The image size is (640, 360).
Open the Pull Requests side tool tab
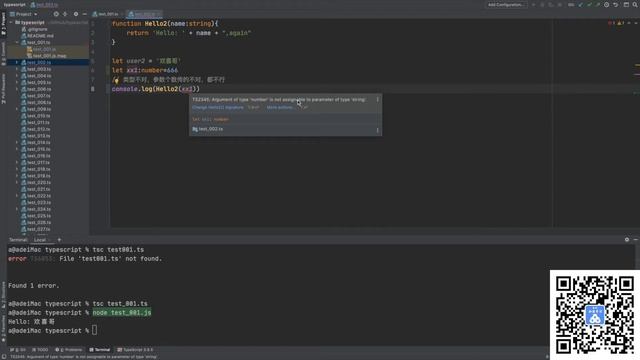tap(3, 88)
